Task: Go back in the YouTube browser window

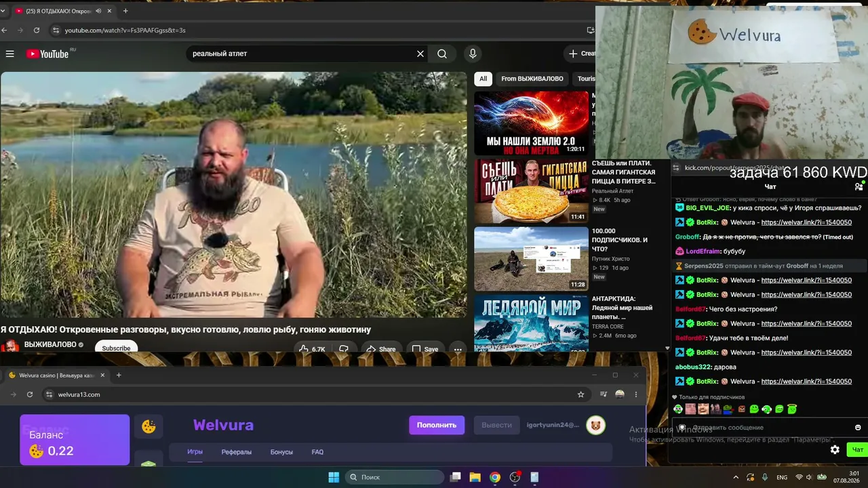Action: [x=5, y=30]
